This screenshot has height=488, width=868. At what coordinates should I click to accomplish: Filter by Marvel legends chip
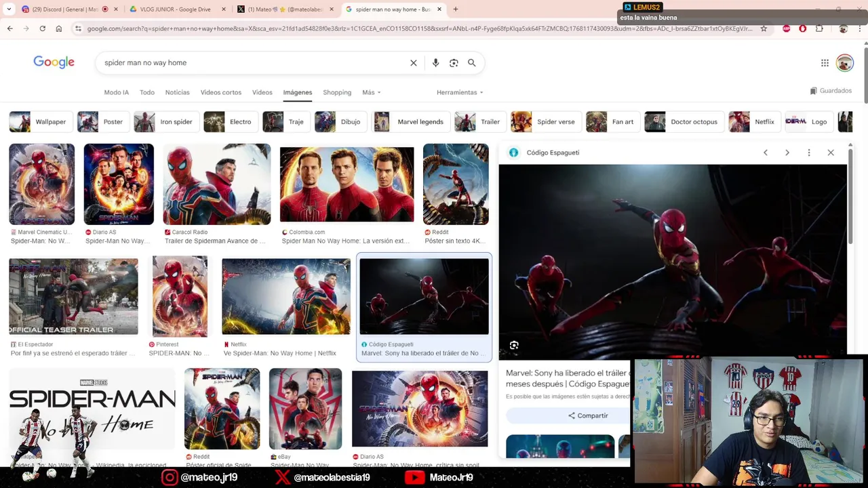(x=410, y=122)
